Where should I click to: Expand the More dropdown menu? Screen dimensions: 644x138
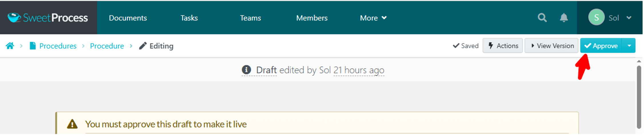coord(373,18)
